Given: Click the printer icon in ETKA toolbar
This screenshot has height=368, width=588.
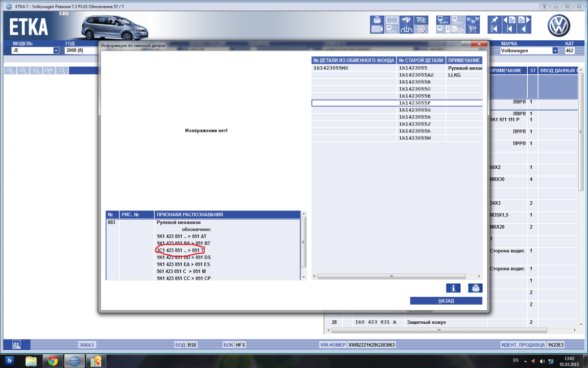Looking at the screenshot, I should (377, 20).
